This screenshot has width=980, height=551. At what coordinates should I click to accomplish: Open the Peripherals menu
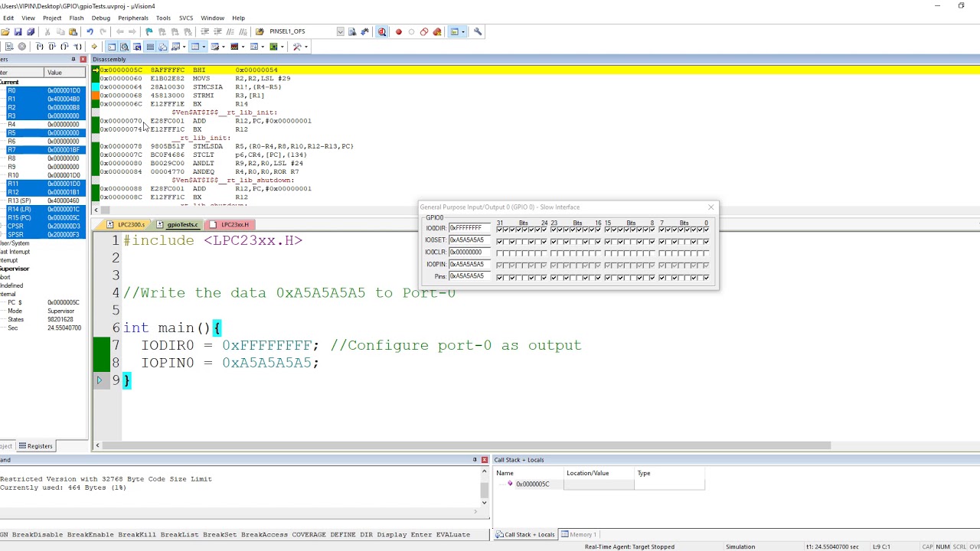132,18
